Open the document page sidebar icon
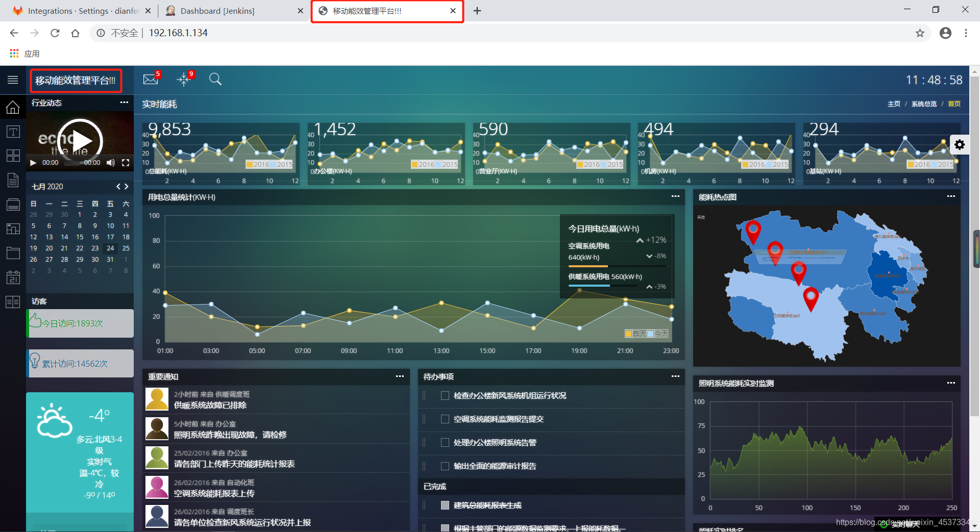This screenshot has height=532, width=980. tap(13, 180)
